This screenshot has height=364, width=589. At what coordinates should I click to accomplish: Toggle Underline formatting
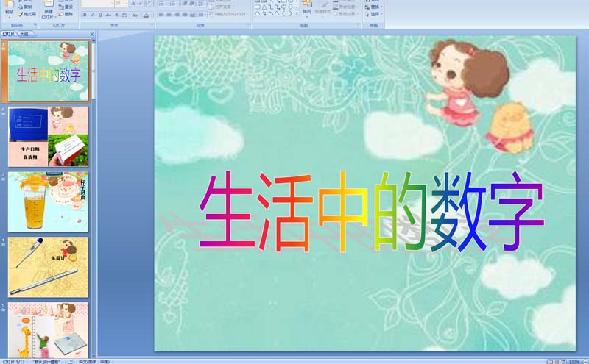pos(100,15)
